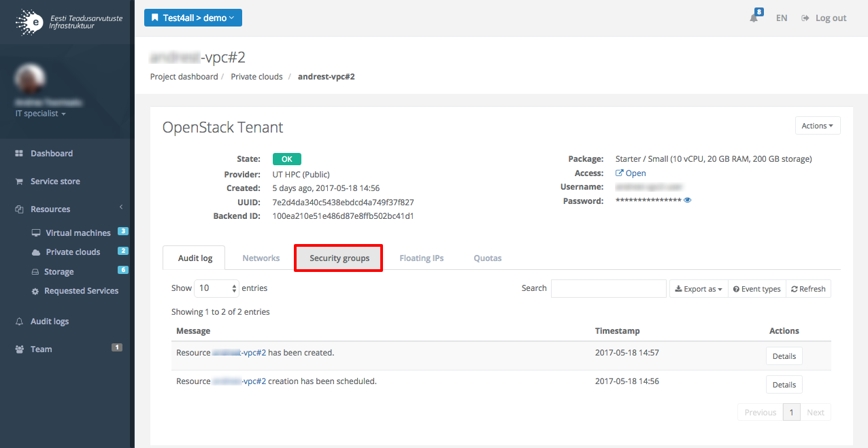Focus the Search input field
This screenshot has width=868, height=448.
pos(609,288)
